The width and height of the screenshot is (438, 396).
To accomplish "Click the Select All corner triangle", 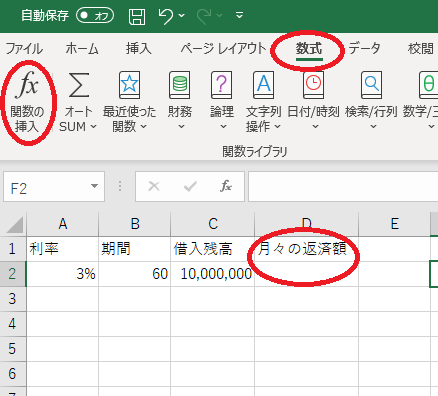I will click(x=15, y=225).
